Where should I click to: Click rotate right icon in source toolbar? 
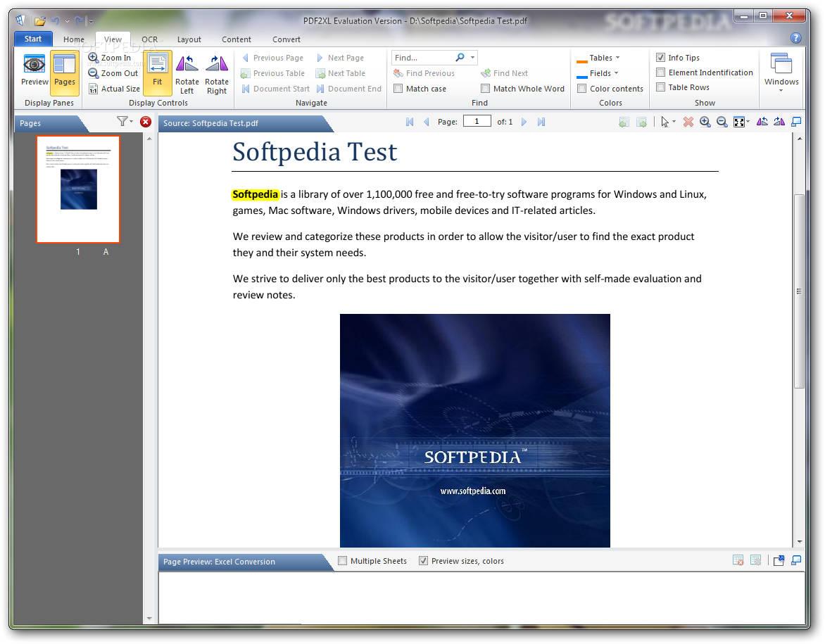pos(779,122)
